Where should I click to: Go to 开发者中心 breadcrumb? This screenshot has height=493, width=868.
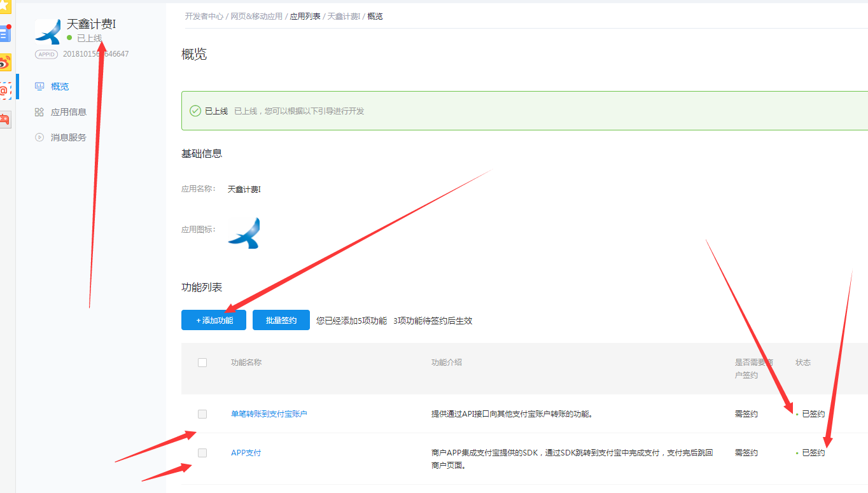point(204,17)
